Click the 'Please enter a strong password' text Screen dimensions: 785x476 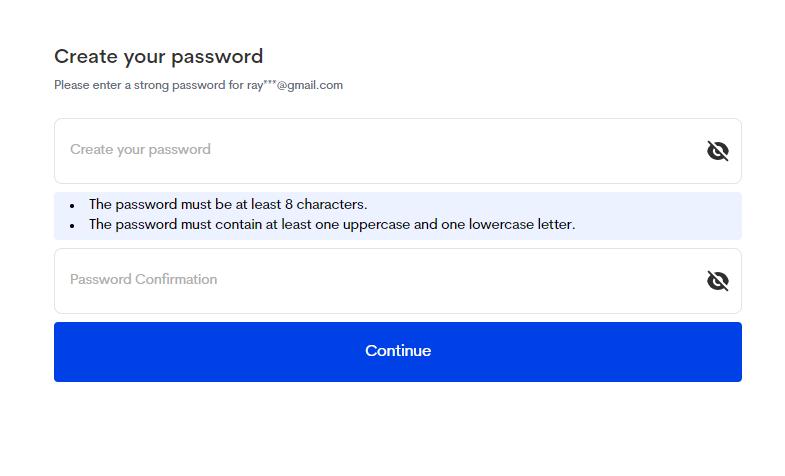coord(140,85)
